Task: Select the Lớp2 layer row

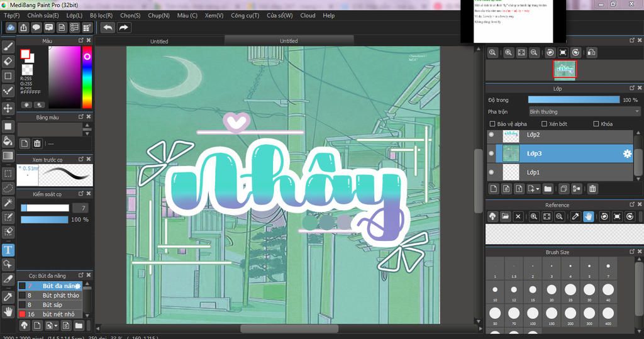Action: click(560, 136)
